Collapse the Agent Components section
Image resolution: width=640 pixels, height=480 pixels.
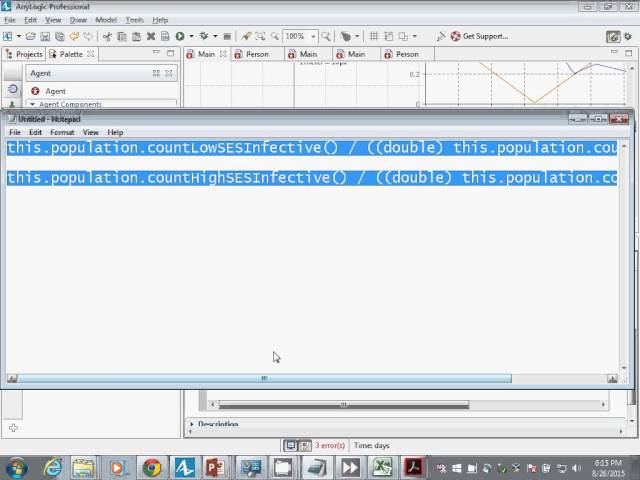pyautogui.click(x=32, y=104)
